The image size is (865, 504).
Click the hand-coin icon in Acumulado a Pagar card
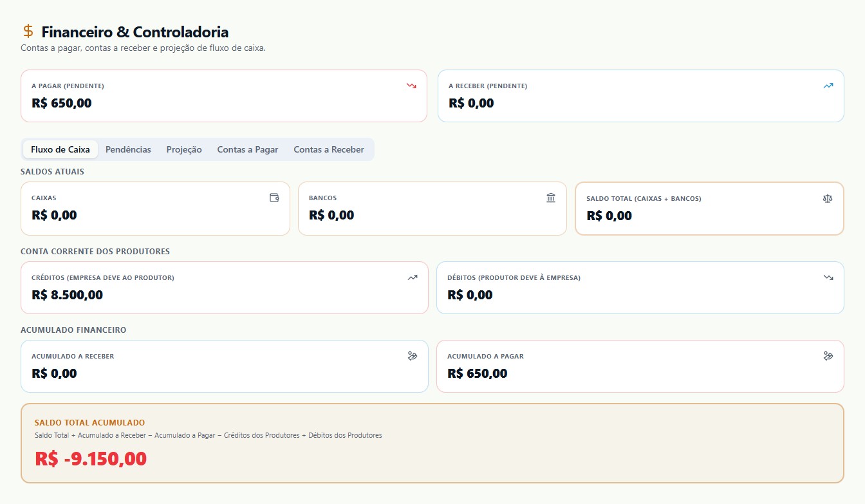pyautogui.click(x=828, y=356)
